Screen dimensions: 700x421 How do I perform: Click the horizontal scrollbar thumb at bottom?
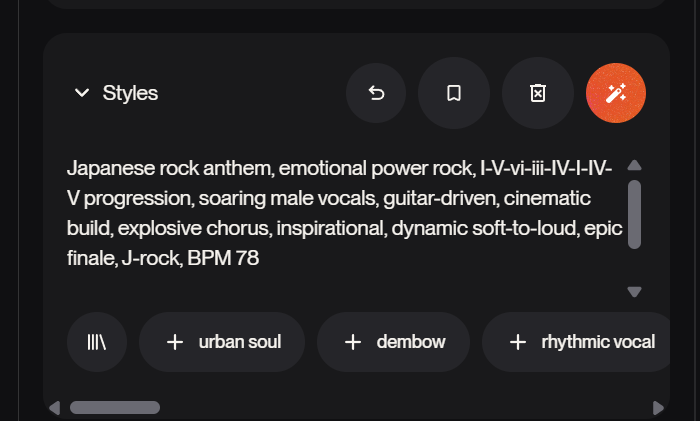[x=115, y=408]
